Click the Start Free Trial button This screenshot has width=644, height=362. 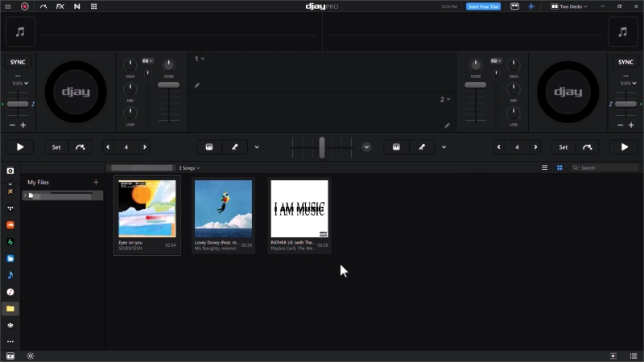(x=483, y=6)
